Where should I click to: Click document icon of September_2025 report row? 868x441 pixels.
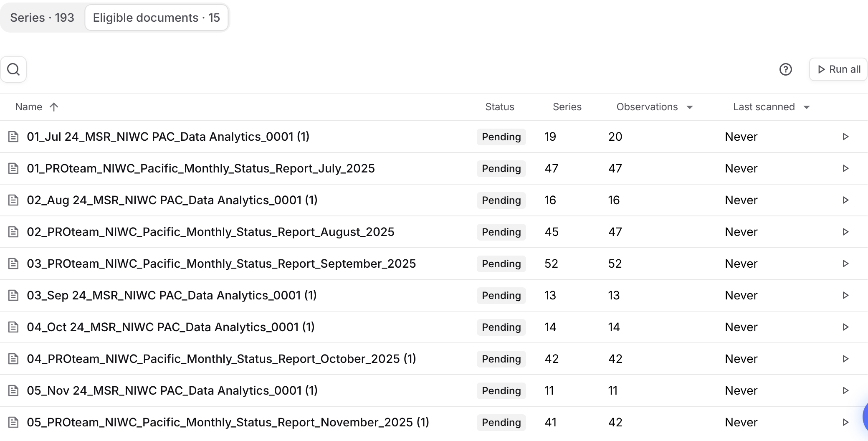point(13,264)
